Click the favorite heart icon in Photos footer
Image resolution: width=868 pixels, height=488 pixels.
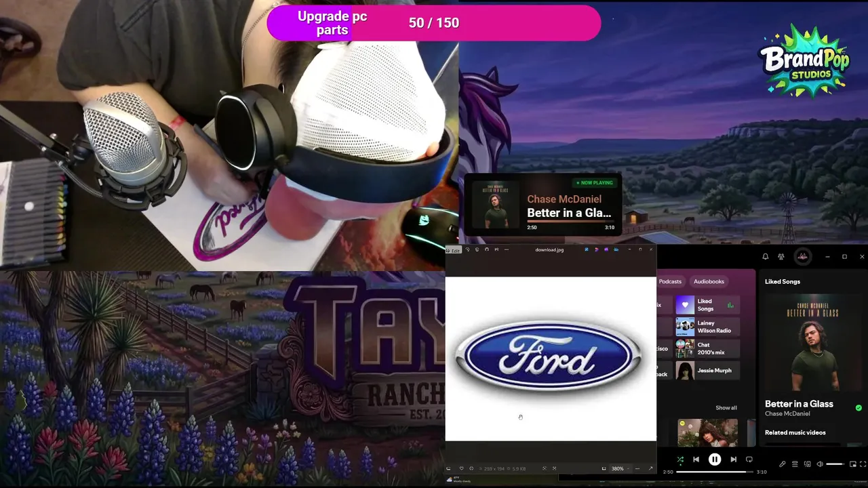(x=461, y=468)
